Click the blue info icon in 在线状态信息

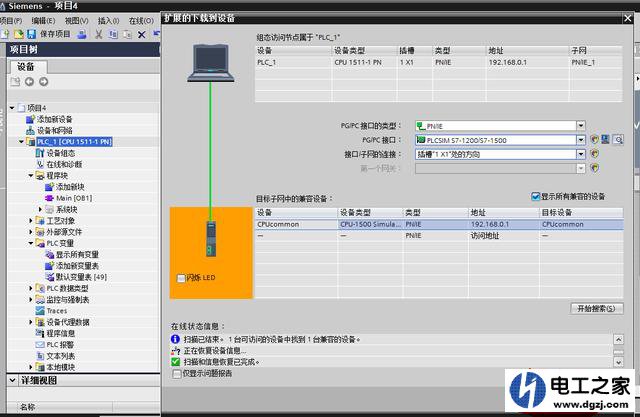(x=175, y=339)
